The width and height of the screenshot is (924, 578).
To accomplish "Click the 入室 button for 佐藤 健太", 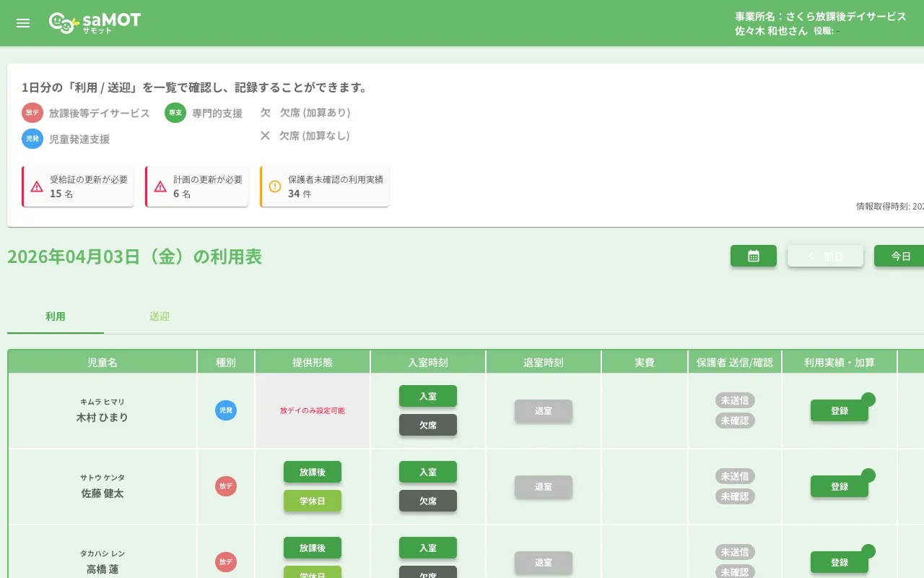I will click(427, 472).
